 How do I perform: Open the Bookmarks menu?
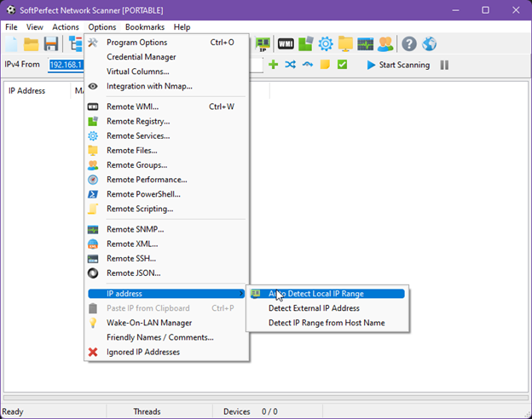(x=144, y=27)
